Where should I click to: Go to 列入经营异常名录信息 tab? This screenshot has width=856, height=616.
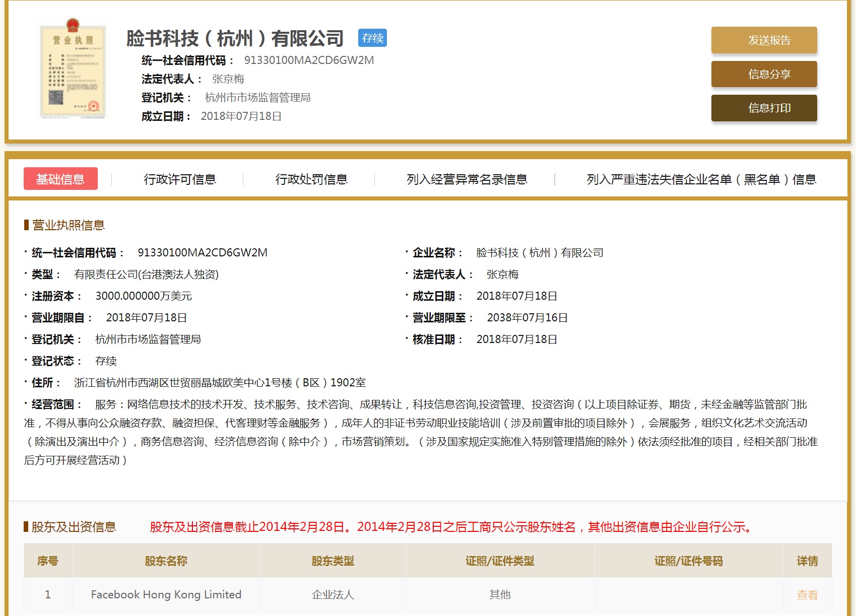coord(467,179)
